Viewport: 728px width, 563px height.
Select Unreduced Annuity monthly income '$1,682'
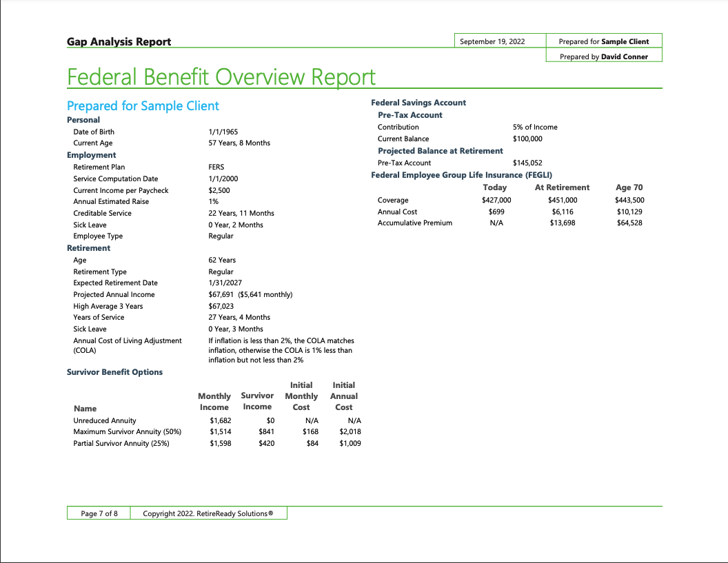tap(220, 420)
